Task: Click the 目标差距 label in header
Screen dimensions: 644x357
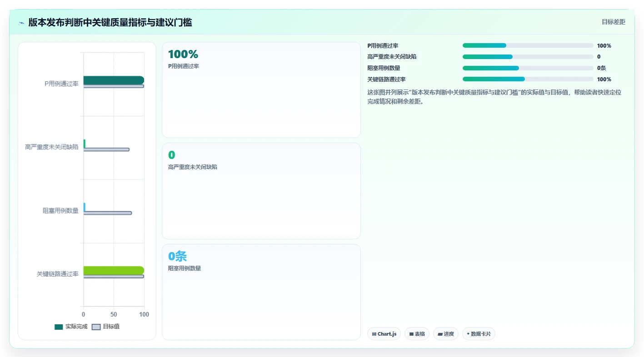Action: click(x=613, y=22)
